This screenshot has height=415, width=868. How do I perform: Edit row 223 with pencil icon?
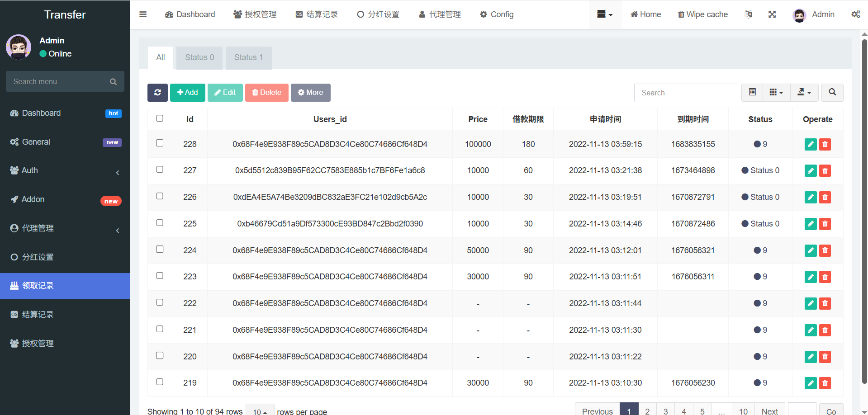pos(811,277)
